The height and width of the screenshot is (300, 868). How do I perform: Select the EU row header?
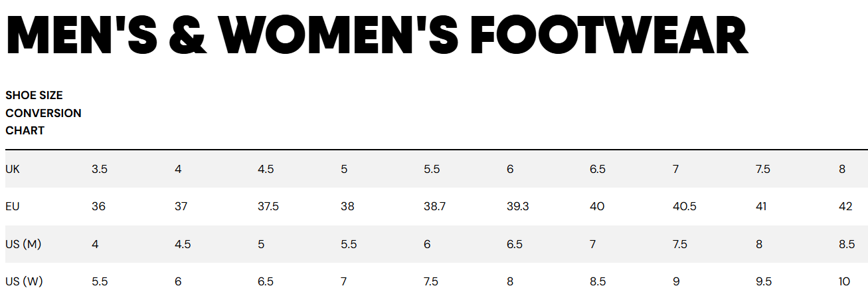pyautogui.click(x=13, y=206)
